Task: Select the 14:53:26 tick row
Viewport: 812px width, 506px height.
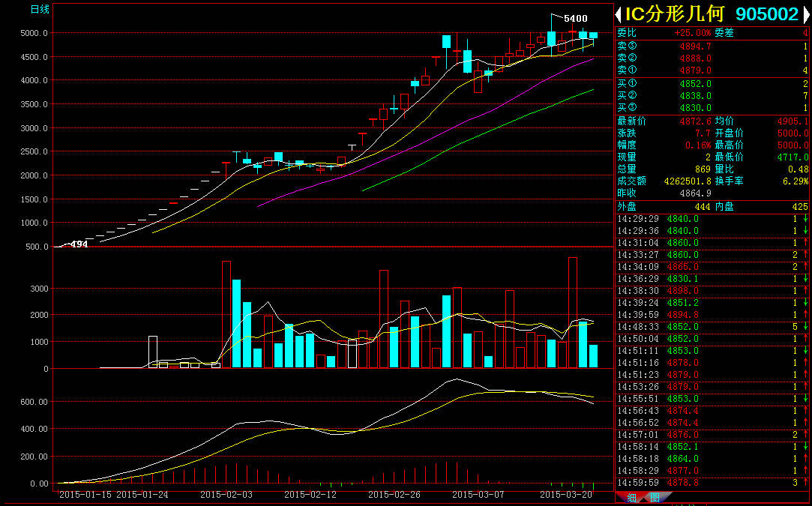Action: [x=712, y=387]
